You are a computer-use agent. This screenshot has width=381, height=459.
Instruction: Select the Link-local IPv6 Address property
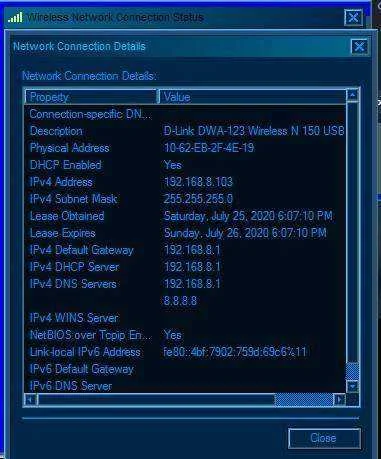point(85,352)
